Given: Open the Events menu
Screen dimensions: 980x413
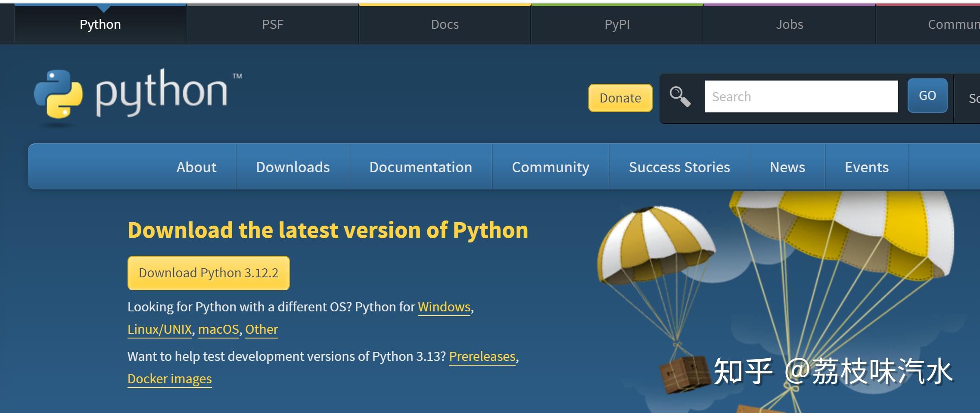Looking at the screenshot, I should pos(867,167).
